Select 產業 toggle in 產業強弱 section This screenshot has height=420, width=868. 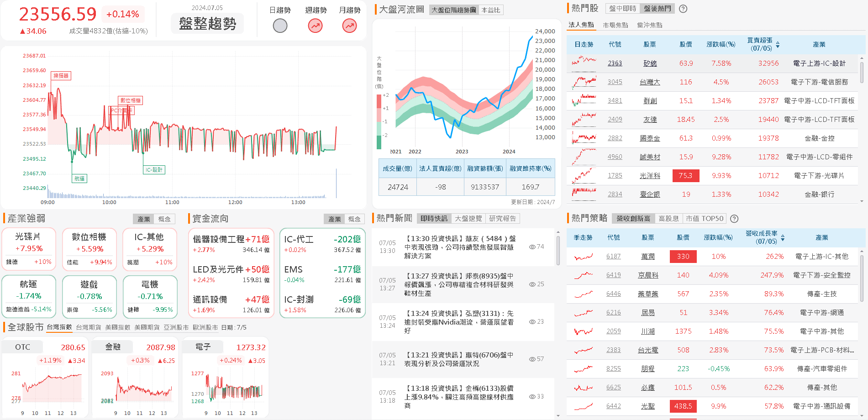144,219
